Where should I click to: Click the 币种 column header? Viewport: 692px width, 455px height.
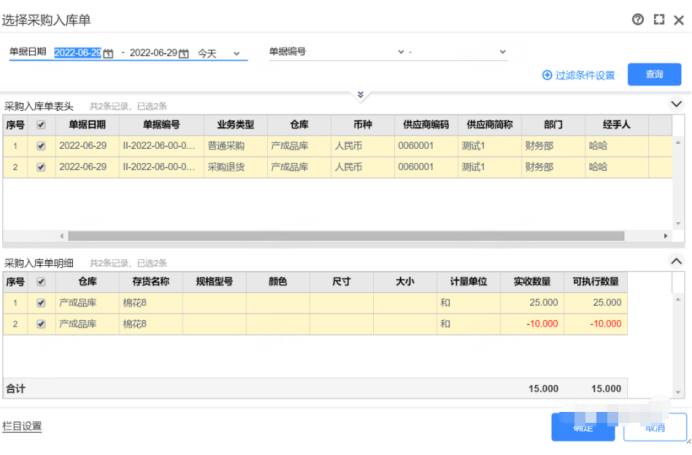pyautogui.click(x=362, y=125)
